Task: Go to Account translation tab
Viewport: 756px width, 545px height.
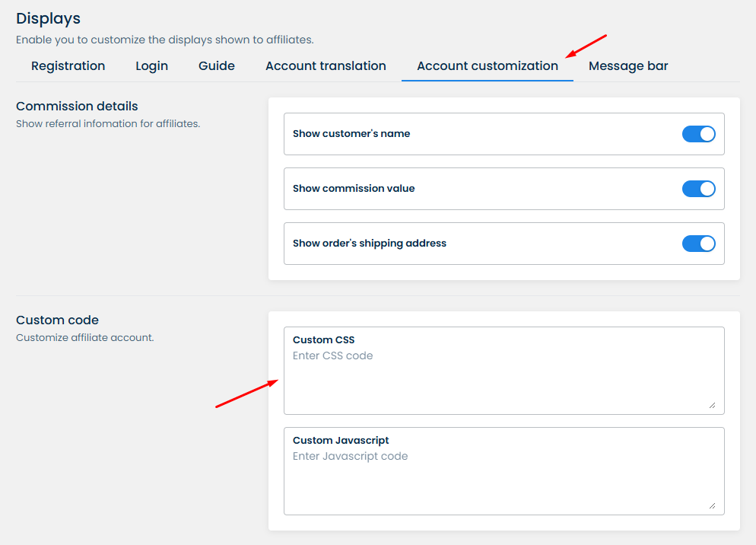Action: tap(326, 66)
